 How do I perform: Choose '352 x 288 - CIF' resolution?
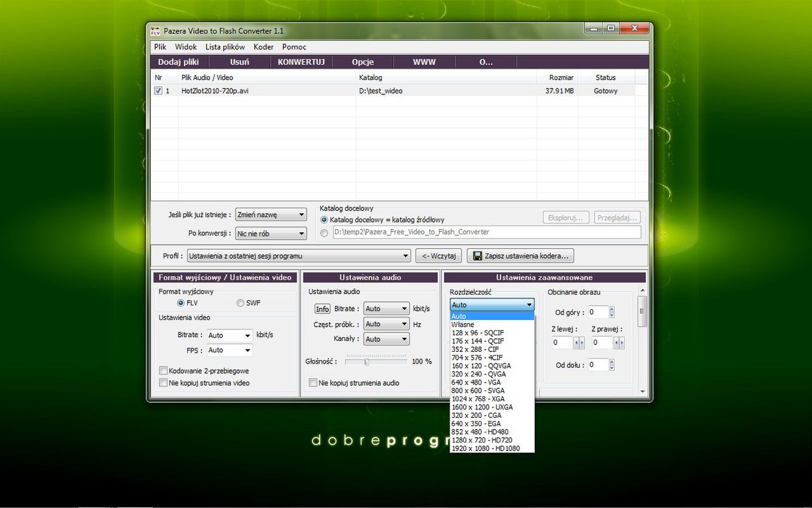click(492, 349)
